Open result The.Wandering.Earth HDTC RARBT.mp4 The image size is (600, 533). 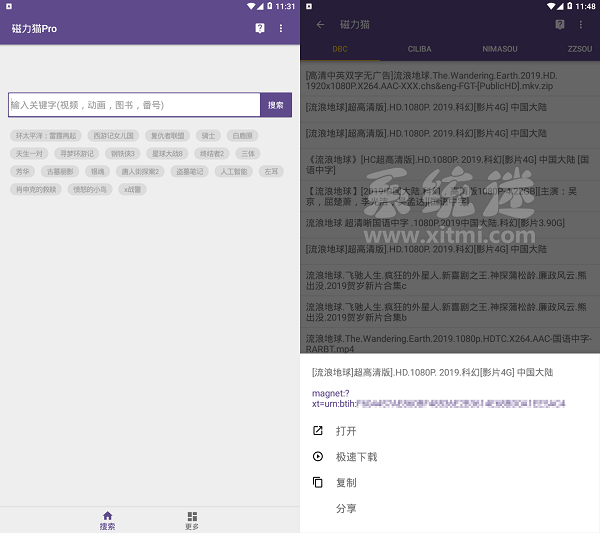click(450, 343)
